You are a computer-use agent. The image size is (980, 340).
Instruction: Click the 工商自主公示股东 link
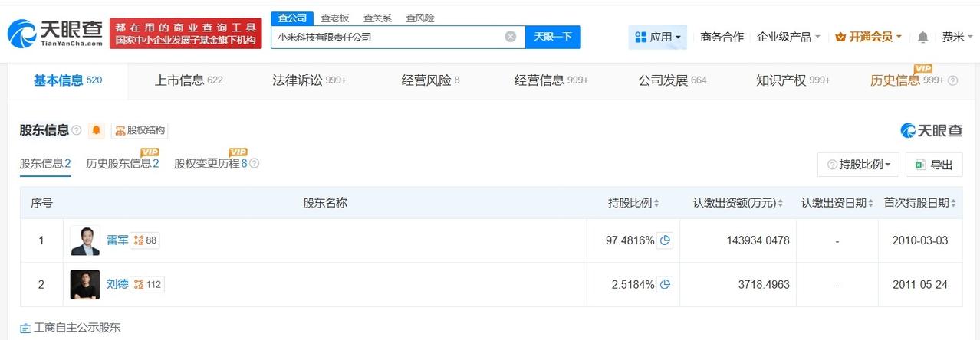(x=71, y=328)
